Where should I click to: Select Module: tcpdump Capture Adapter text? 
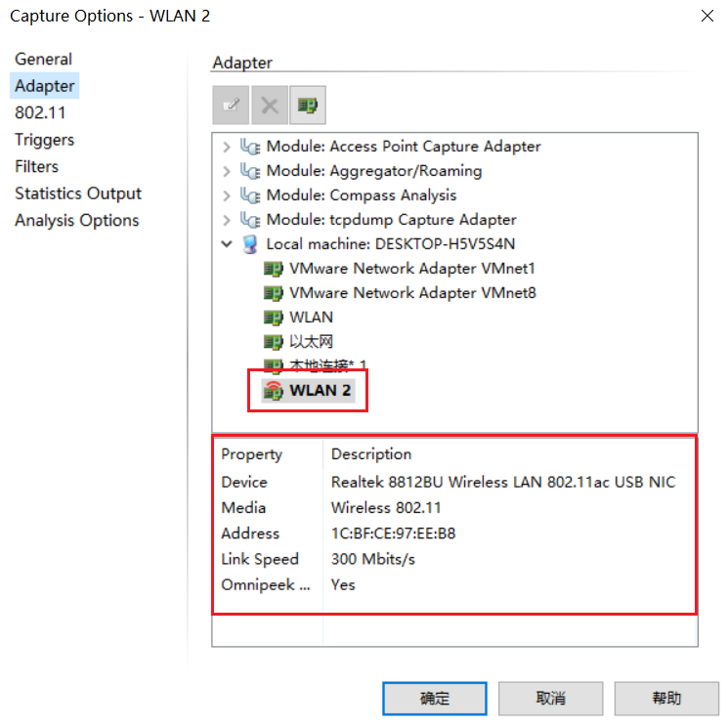coord(392,220)
